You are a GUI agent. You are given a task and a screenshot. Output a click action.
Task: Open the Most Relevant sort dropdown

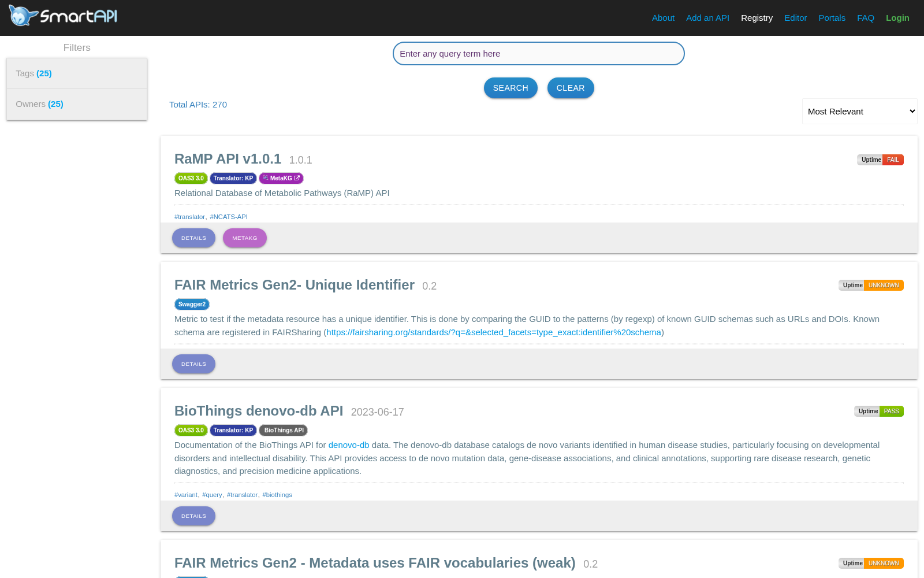click(859, 111)
